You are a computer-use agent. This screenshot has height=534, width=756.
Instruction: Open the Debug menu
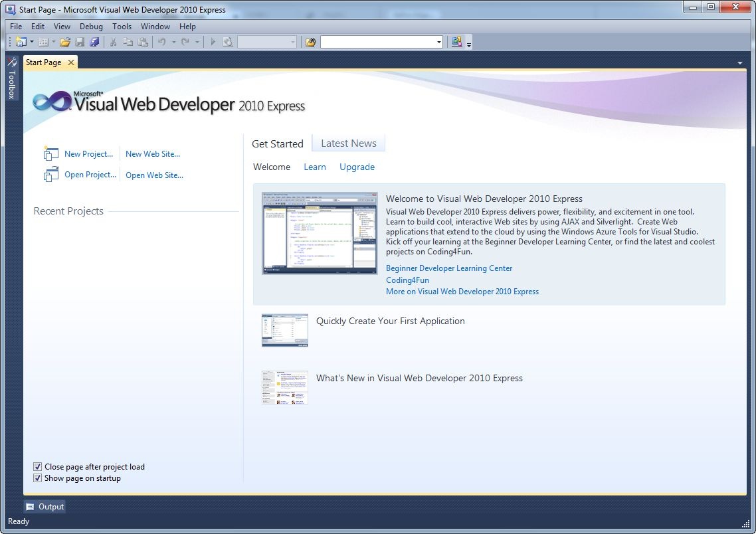click(91, 27)
